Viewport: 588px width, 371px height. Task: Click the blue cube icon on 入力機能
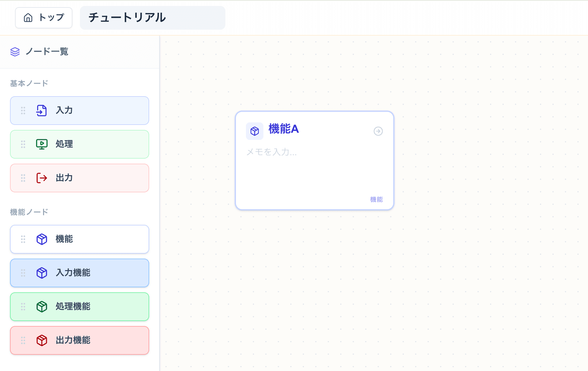[41, 273]
